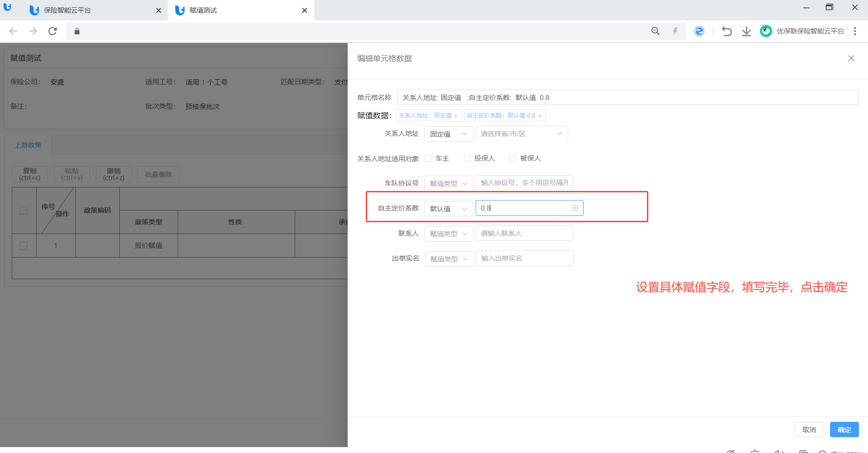Click the 批量删除 button
This screenshot has height=453, width=868.
click(x=159, y=174)
